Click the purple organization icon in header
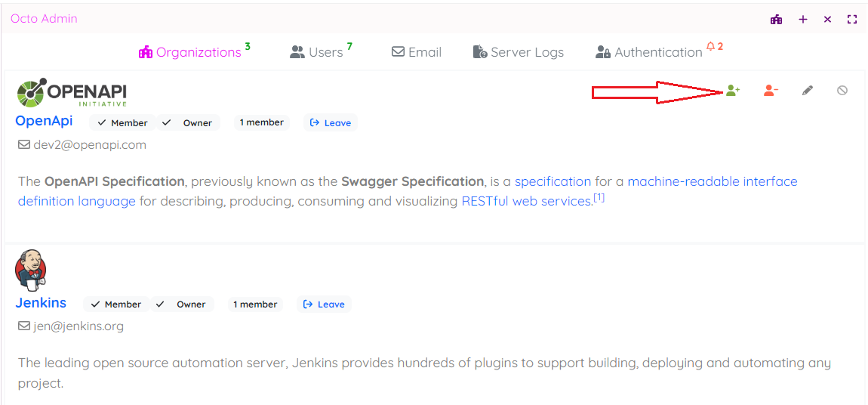 tap(776, 20)
